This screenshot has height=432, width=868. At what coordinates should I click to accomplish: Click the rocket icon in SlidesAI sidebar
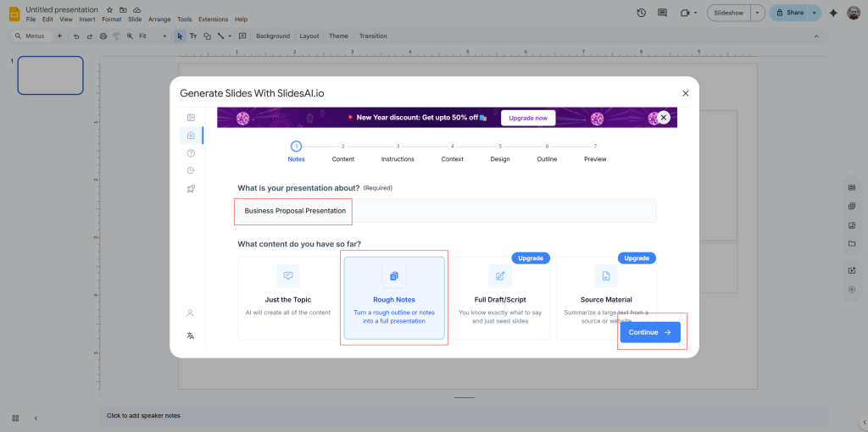tap(191, 188)
